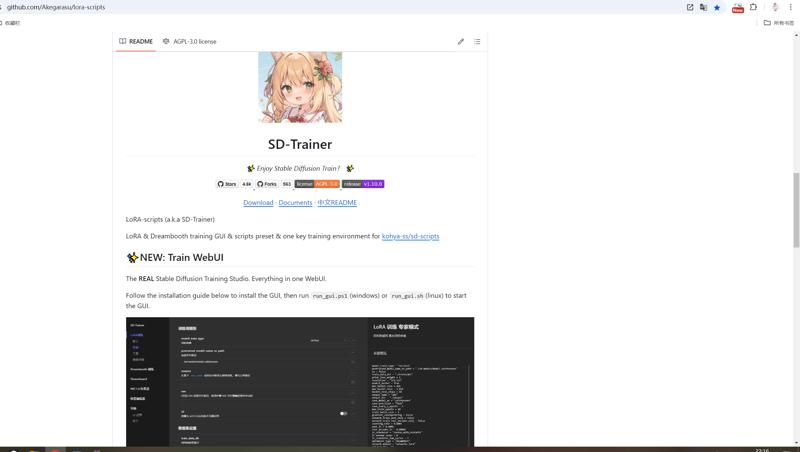
Task: Open the Download link
Action: click(258, 203)
